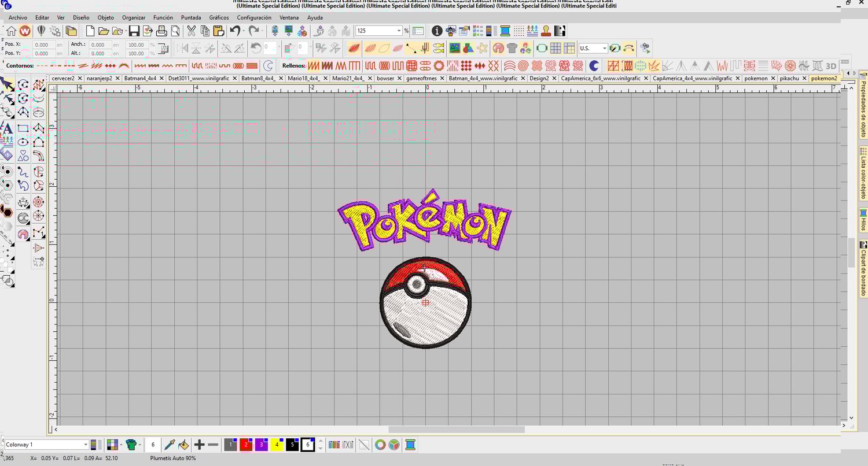
Task: Select the purple color swatch 3
Action: [261, 445]
